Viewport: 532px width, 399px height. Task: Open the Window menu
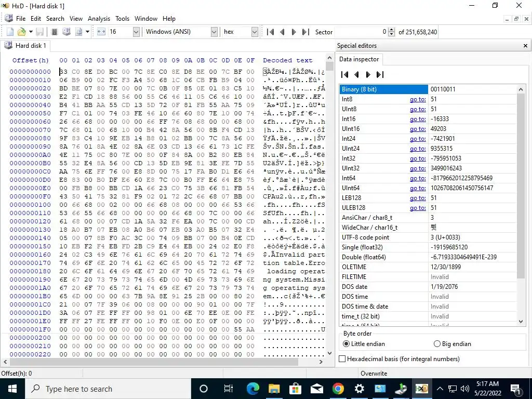(146, 19)
